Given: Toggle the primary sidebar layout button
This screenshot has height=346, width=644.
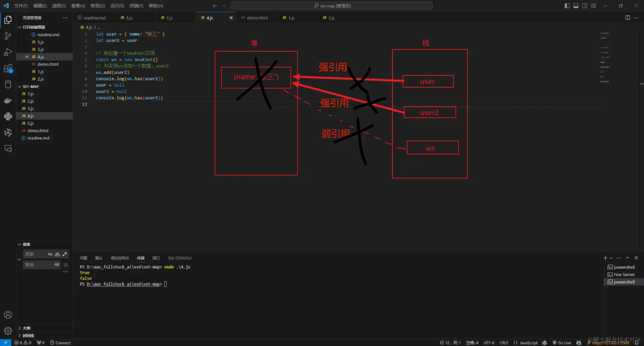Looking at the screenshot, I should point(567,6).
